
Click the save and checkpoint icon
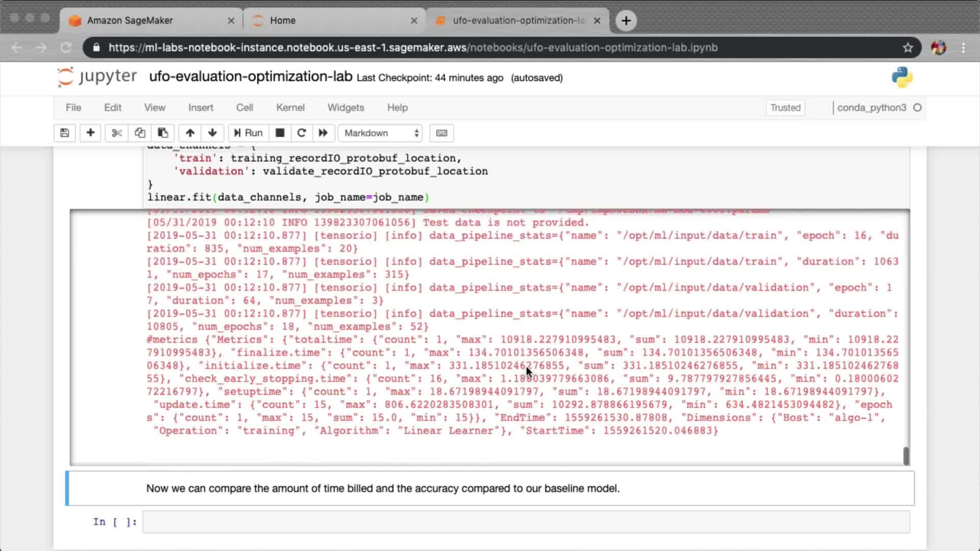click(x=65, y=133)
